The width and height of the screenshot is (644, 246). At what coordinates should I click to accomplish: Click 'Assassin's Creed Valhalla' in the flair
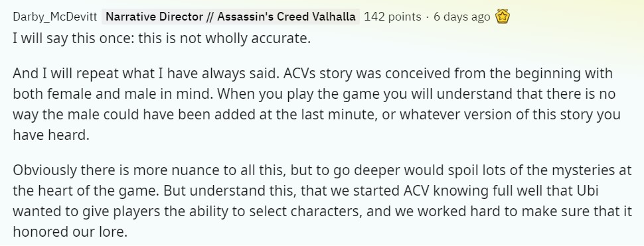tap(286, 17)
